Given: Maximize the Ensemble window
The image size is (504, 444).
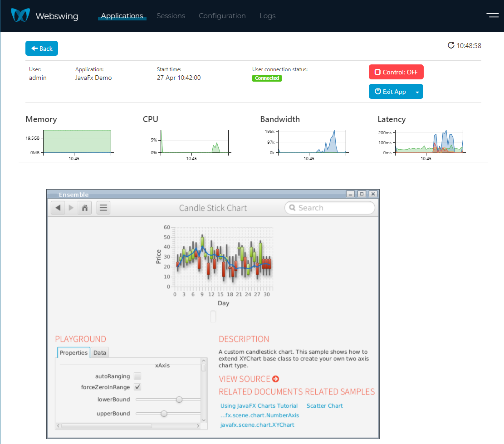Looking at the screenshot, I should [x=362, y=194].
